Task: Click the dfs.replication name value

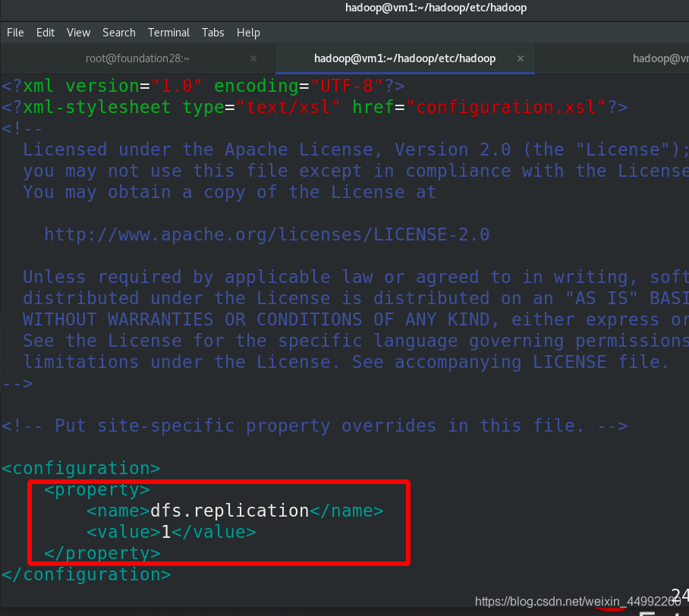Action: (x=230, y=511)
